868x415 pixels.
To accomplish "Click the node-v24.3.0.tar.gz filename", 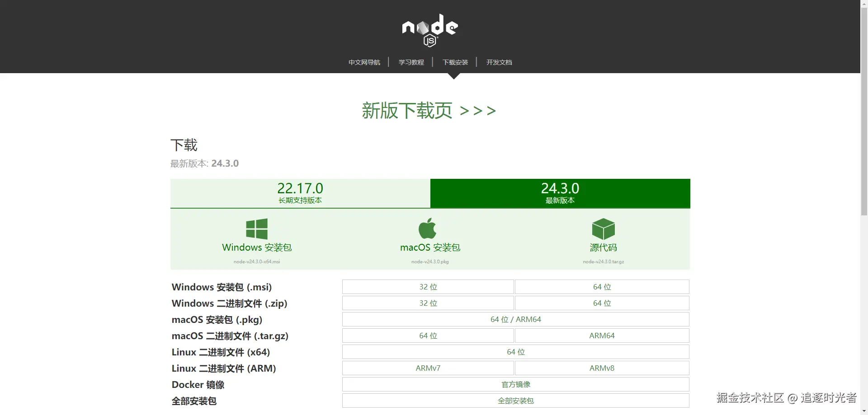I will [x=604, y=261].
